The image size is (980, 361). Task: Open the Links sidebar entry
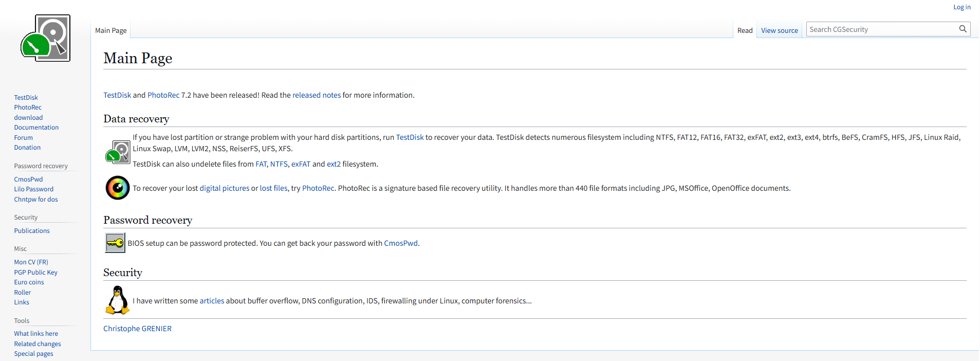pos(22,302)
